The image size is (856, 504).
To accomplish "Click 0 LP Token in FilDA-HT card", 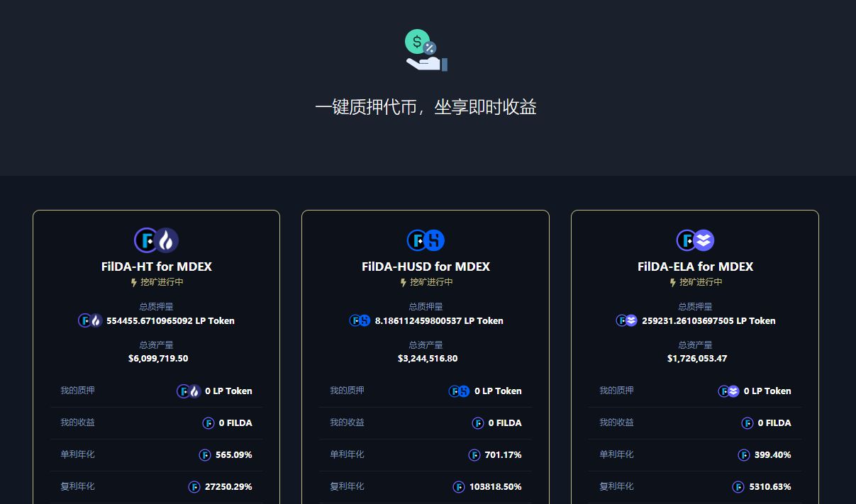I will pos(228,391).
